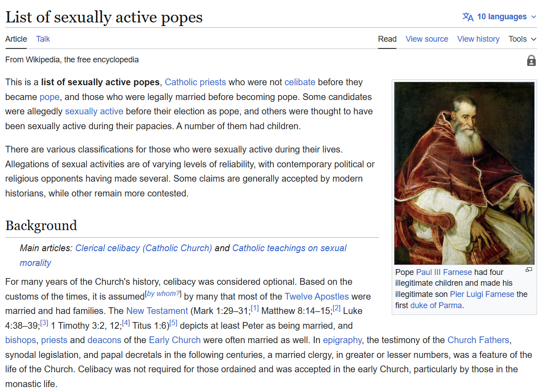Open the View history tab
542x392 pixels.
478,39
